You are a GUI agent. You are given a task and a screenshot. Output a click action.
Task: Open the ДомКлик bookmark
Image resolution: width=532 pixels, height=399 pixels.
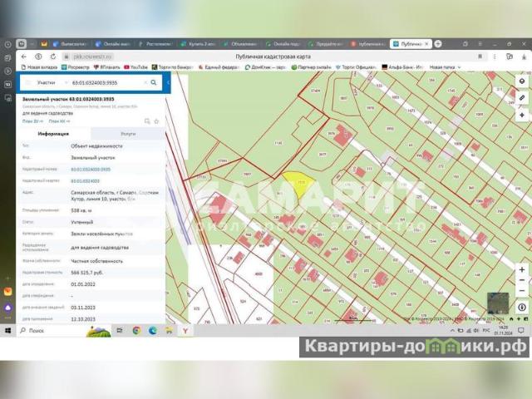[x=265, y=67]
